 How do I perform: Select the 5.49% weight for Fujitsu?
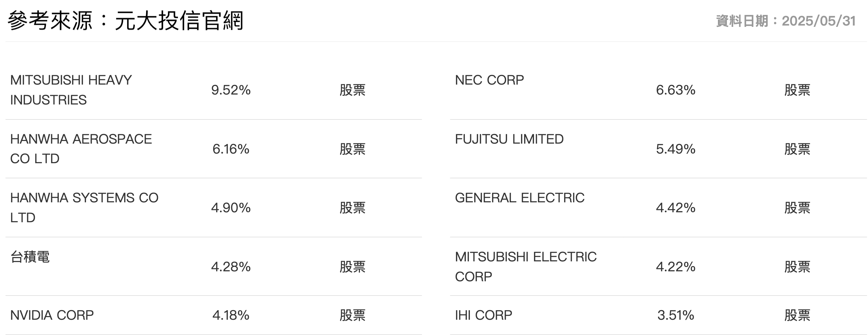(676, 149)
